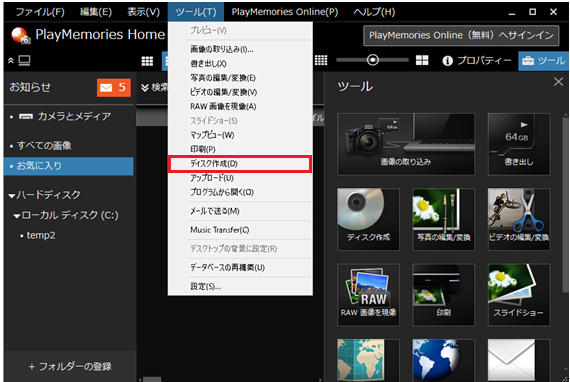The height and width of the screenshot is (382, 570).
Task: Click + フォルダーの登録 to add folder
Action: [x=70, y=366]
